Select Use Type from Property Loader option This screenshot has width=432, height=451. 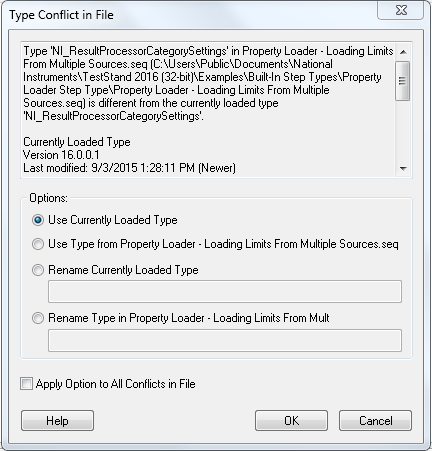(x=38, y=244)
